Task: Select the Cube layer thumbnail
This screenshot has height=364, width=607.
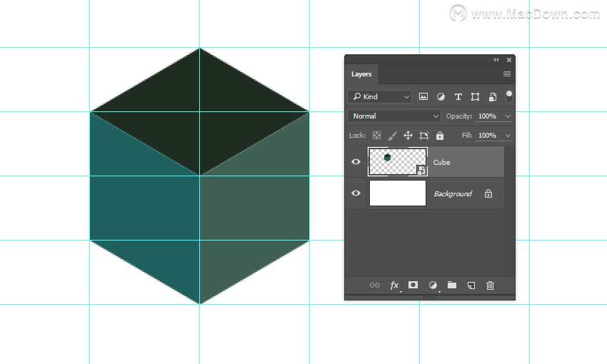Action: 398,162
